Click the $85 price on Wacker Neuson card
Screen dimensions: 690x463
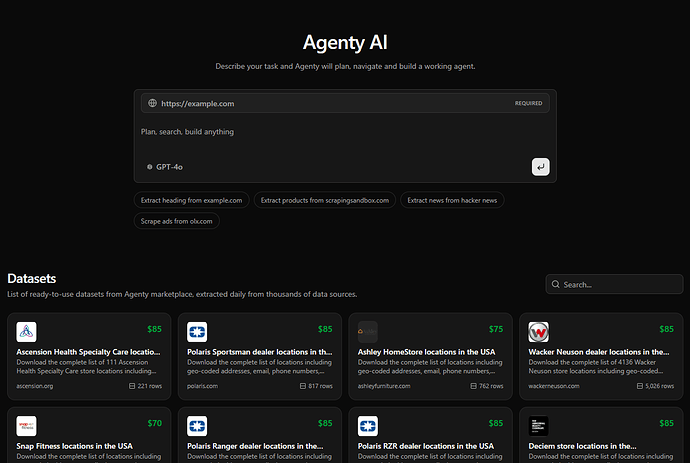coord(667,329)
